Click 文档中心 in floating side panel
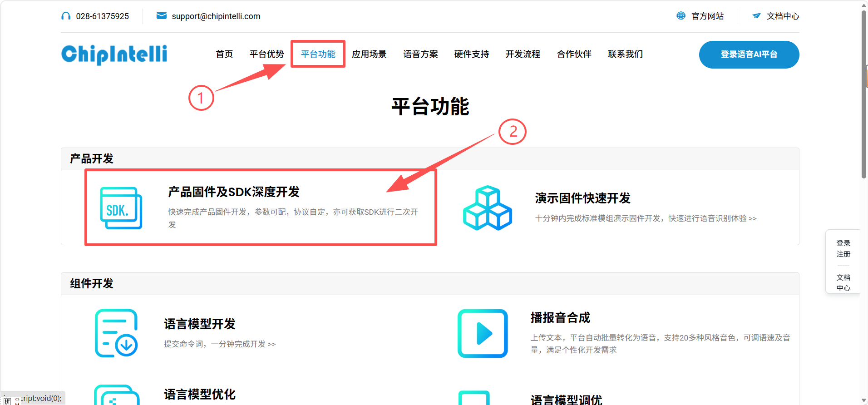This screenshot has height=405, width=868. pos(843,282)
